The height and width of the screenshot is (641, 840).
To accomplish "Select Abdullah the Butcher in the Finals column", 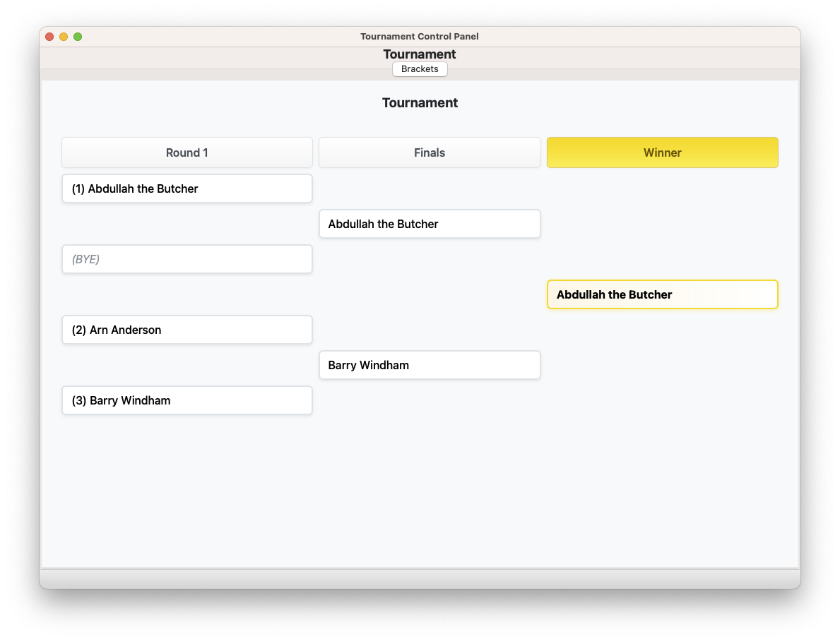I will pyautogui.click(x=430, y=224).
